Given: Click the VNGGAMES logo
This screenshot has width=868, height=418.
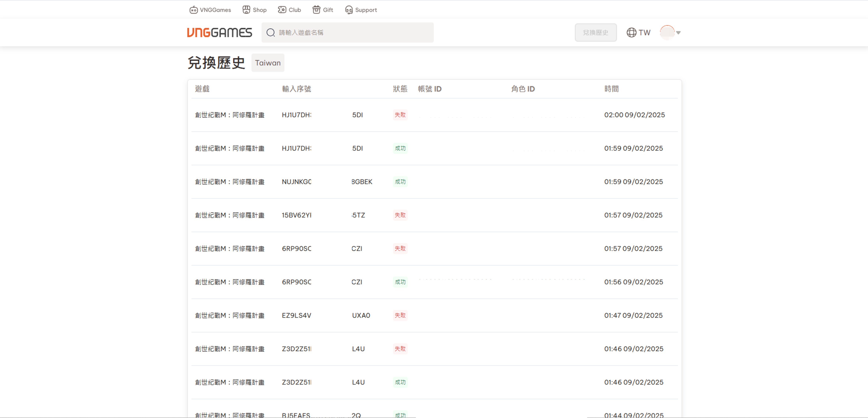Looking at the screenshot, I should click(x=219, y=33).
